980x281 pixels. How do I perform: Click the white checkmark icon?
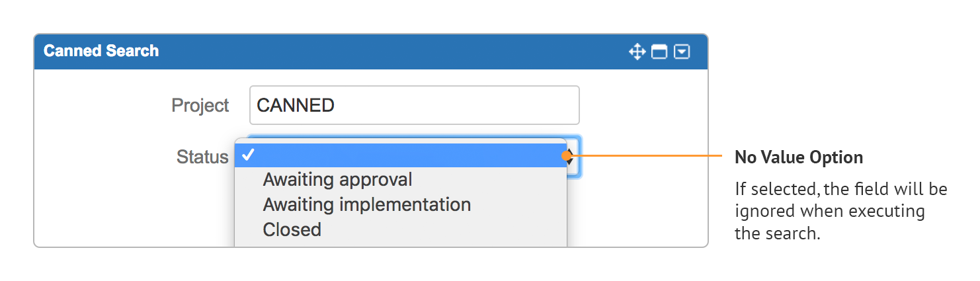click(x=248, y=155)
